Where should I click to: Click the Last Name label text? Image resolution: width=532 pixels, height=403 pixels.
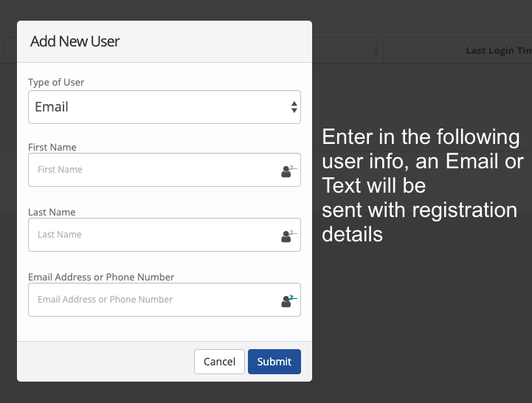[52, 212]
